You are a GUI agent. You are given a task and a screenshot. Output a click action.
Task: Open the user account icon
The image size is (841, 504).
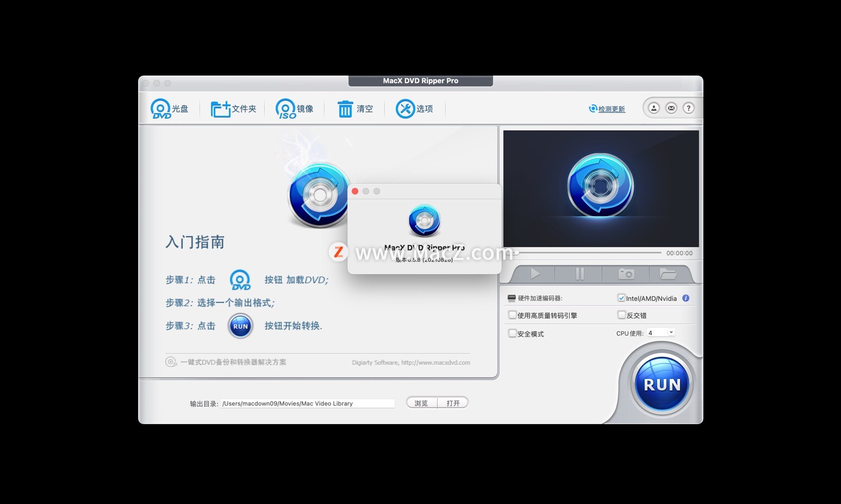(654, 108)
